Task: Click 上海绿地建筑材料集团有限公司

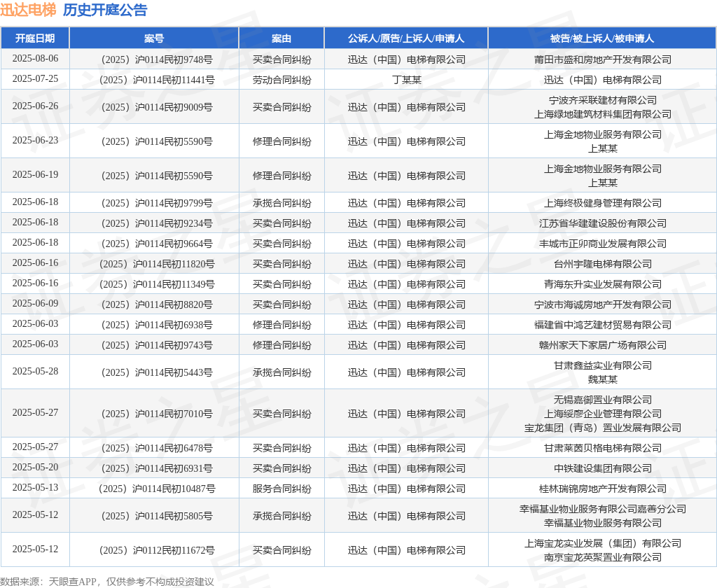Action: tap(603, 114)
